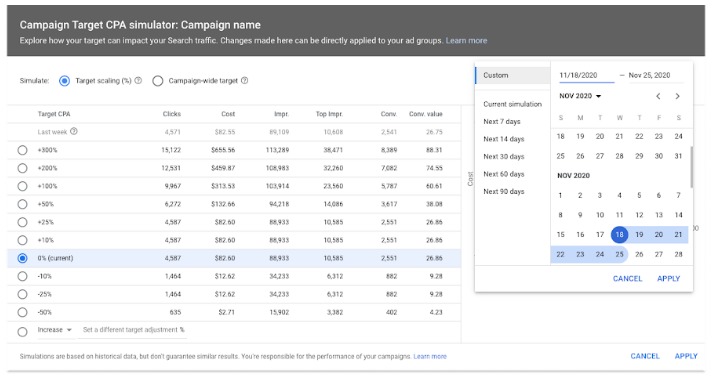Click the date picker calendar scrollbar
The height and width of the screenshot is (377, 713).
[x=691, y=167]
